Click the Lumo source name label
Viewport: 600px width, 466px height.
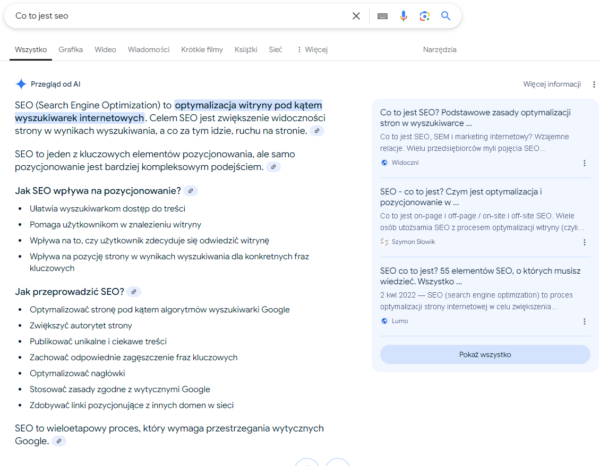click(x=400, y=321)
